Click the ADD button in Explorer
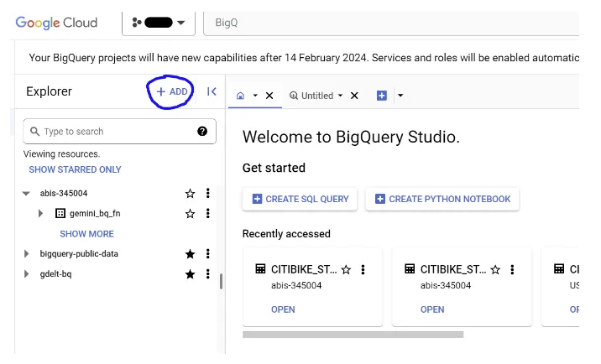The width and height of the screenshot is (601, 364). [x=171, y=91]
